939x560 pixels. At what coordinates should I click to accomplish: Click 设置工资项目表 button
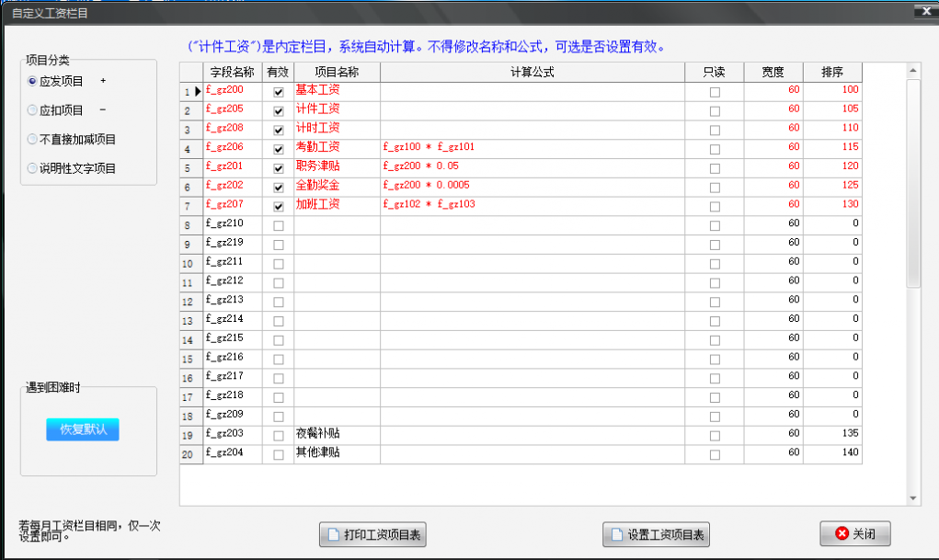pos(656,534)
